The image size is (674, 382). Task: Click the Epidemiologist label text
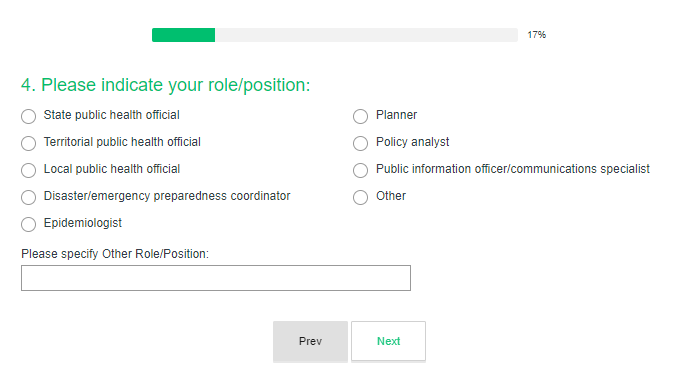(83, 223)
